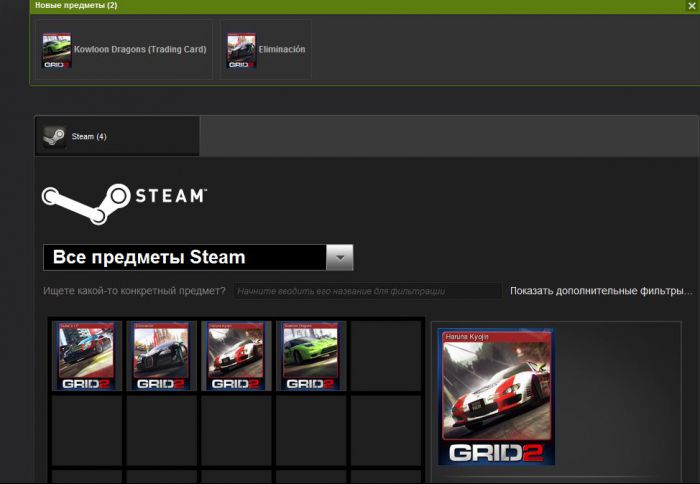Select the green car card in the inventory grid
The image size is (700, 484).
click(310, 356)
